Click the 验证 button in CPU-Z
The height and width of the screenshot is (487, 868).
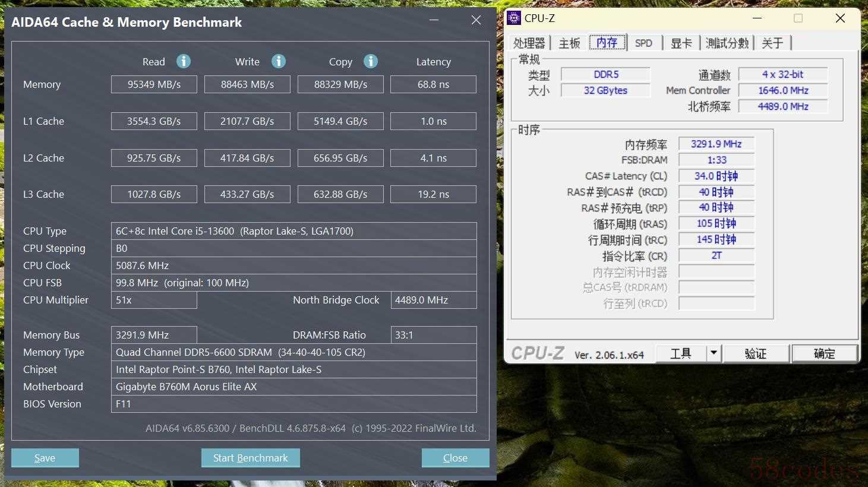click(756, 353)
